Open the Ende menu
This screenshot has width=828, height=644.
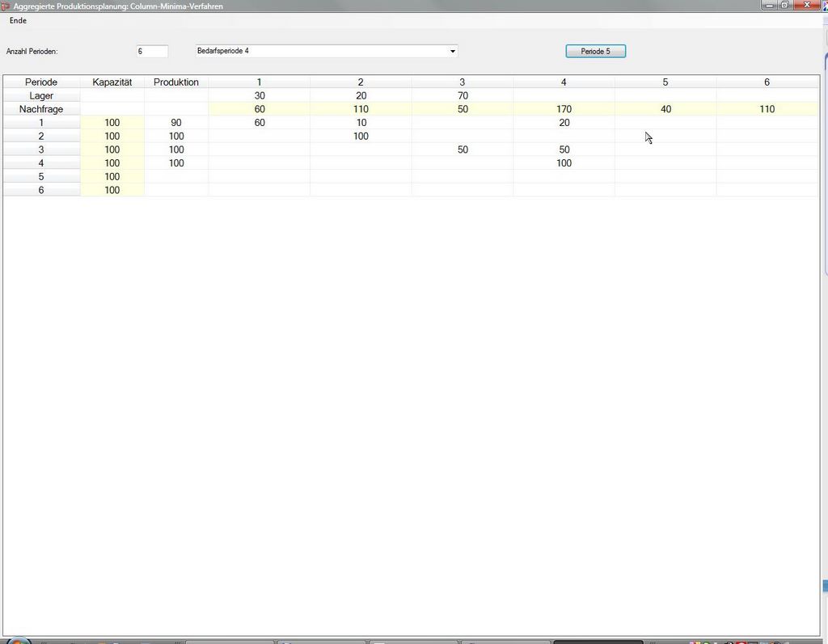pyautogui.click(x=18, y=20)
